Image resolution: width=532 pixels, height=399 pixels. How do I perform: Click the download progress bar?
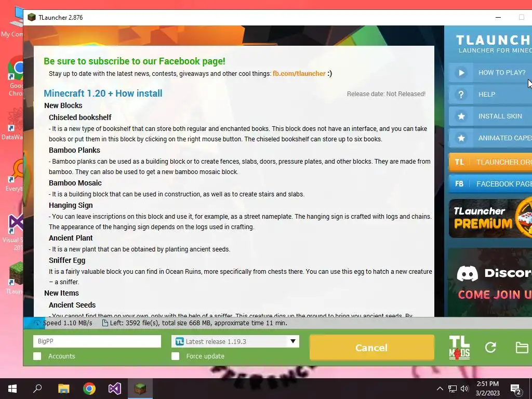[277, 323]
